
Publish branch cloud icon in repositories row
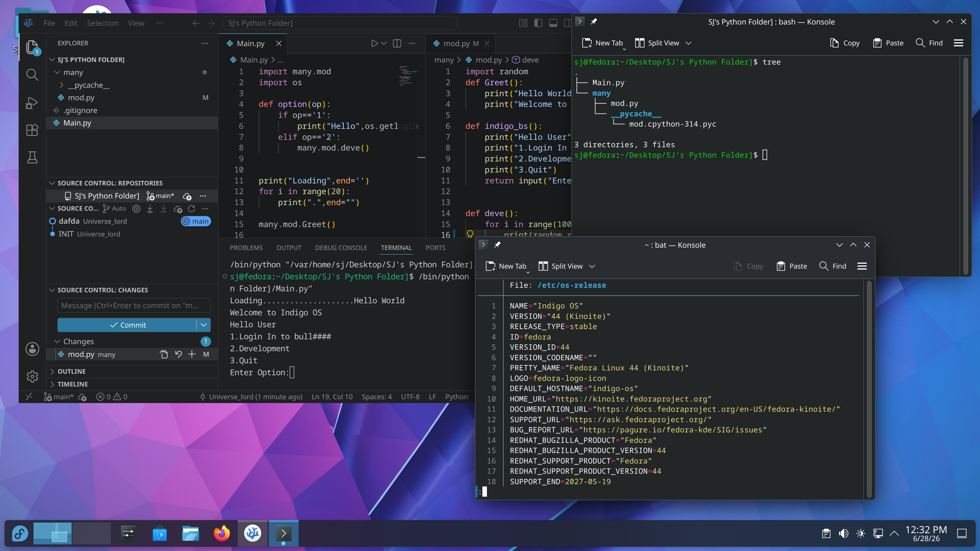(x=187, y=196)
